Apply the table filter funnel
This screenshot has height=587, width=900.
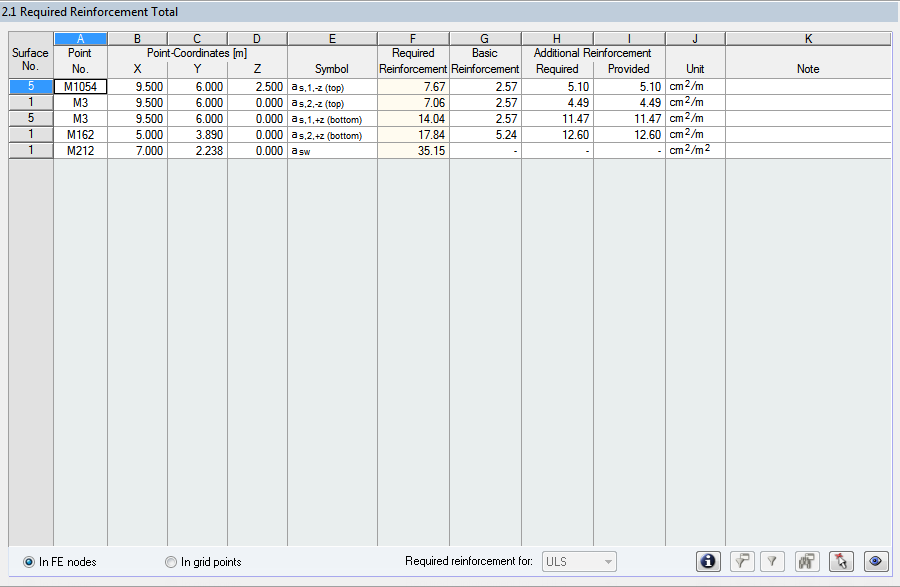tap(772, 561)
